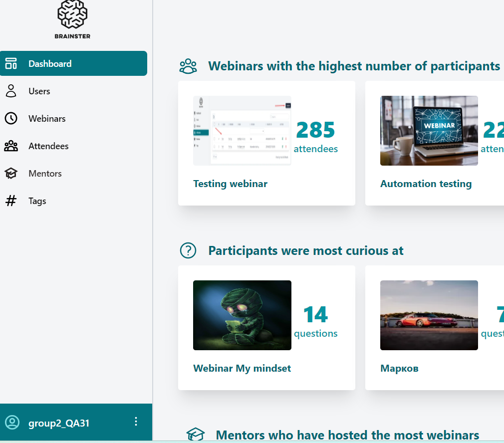This screenshot has width=504, height=443.
Task: Click the Attendees group icon
Action: 11,146
